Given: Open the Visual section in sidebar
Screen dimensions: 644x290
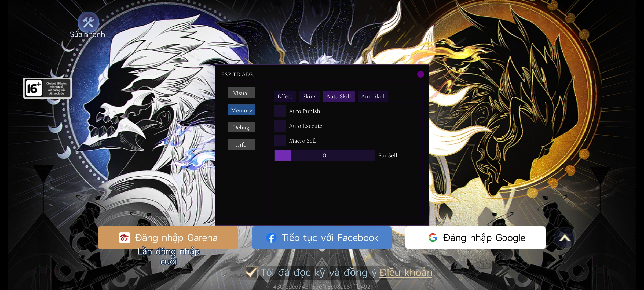Looking at the screenshot, I should click(x=241, y=93).
